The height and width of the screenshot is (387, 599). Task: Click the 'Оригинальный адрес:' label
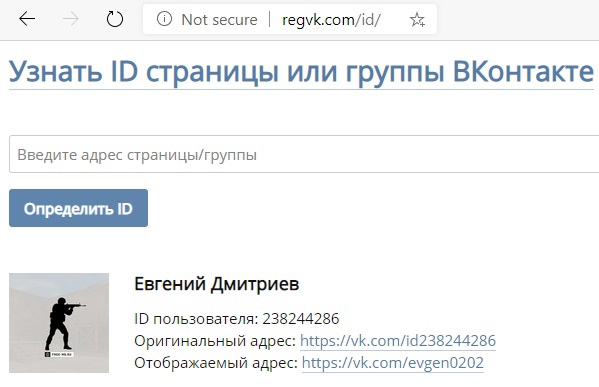click(x=215, y=341)
